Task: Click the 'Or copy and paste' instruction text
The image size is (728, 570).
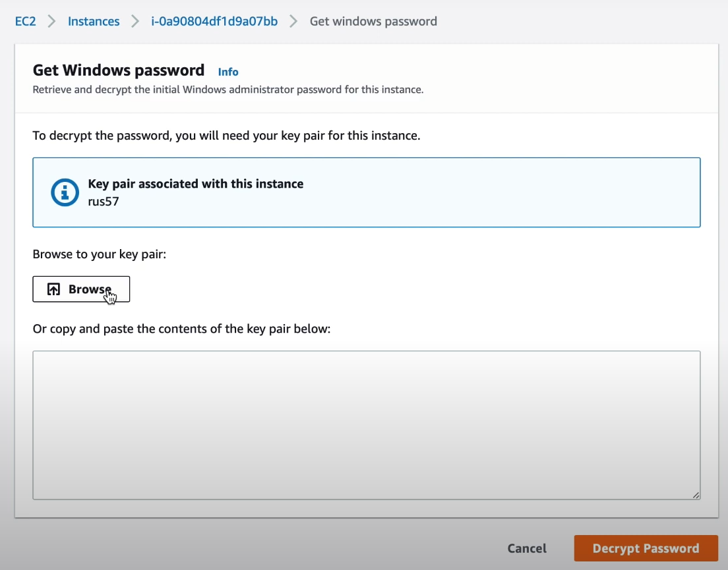Action: click(x=181, y=328)
